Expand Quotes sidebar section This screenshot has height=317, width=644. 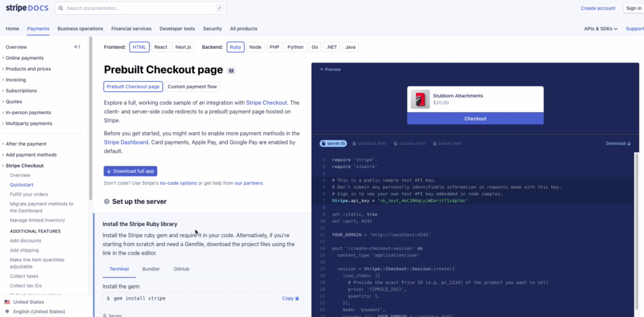coord(14,102)
